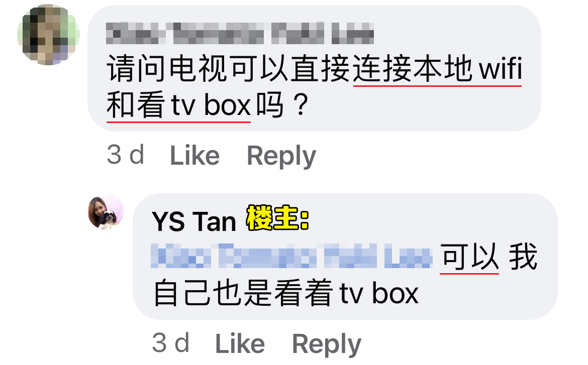The height and width of the screenshot is (365, 588).
Task: Click the underlined text 连接本地 wifi
Action: click(x=437, y=69)
